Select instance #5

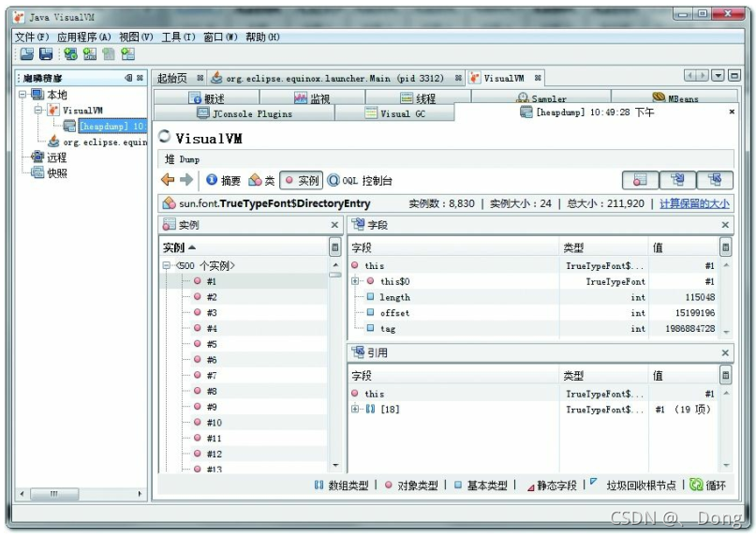pyautogui.click(x=212, y=344)
